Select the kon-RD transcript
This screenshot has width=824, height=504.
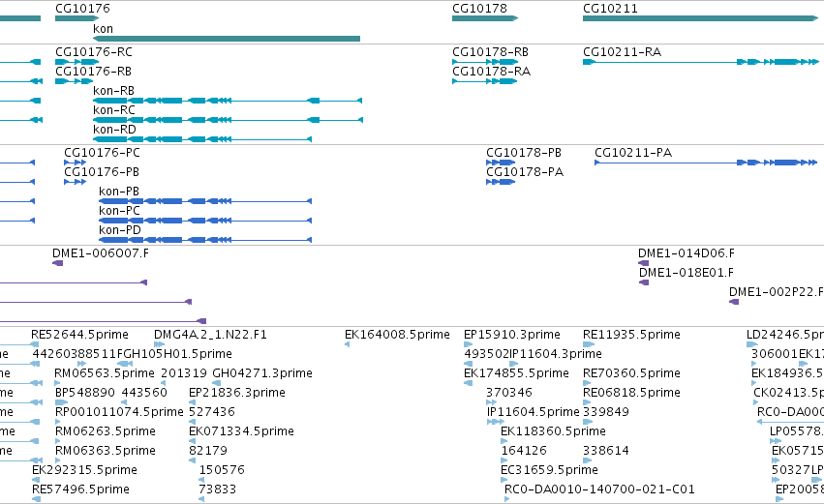[x=202, y=139]
